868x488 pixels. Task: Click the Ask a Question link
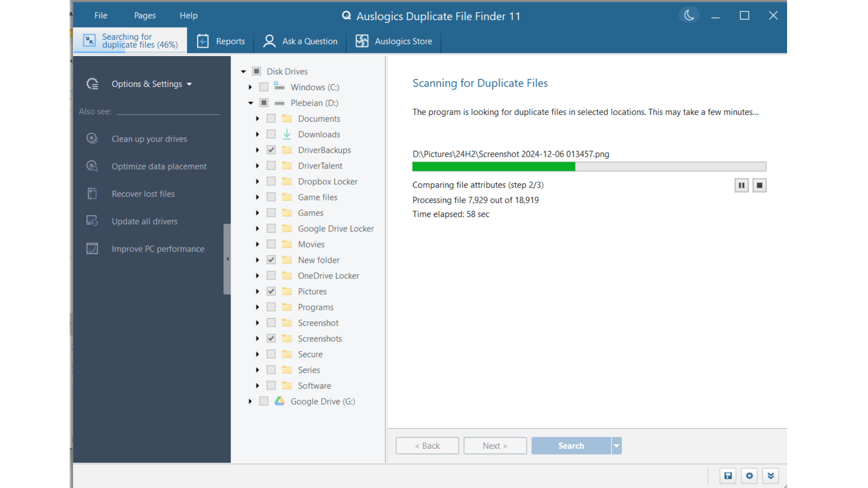pyautogui.click(x=301, y=41)
